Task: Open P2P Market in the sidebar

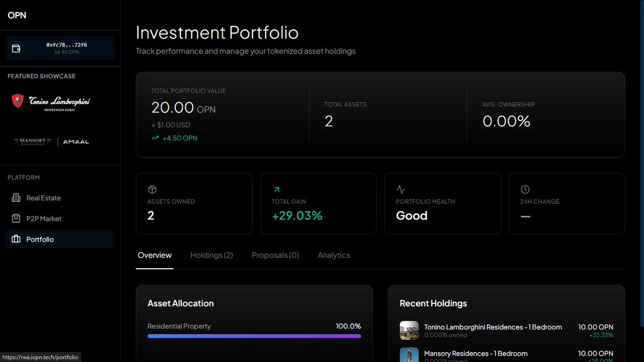Action: 60,219
